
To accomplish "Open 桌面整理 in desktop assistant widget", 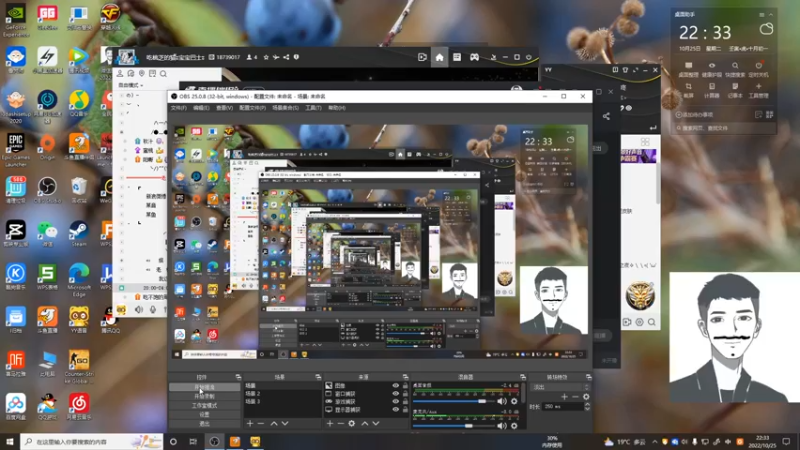I will click(x=688, y=69).
